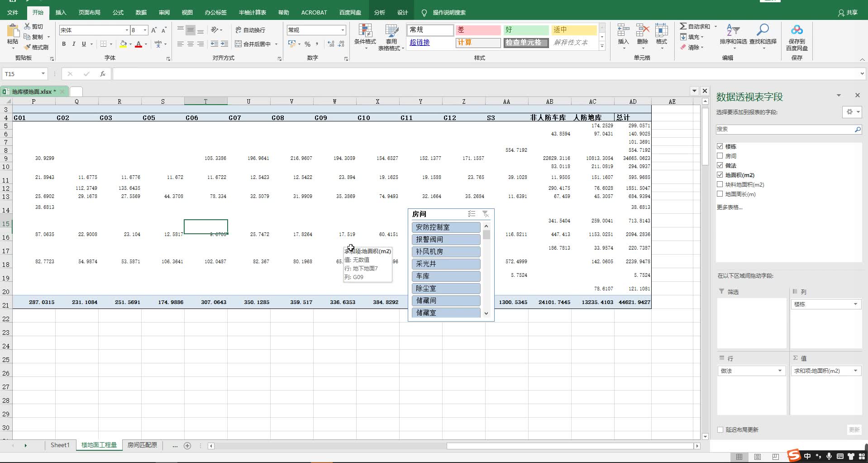Viewport: 868px width, 463px height.
Task: Click Wrap Text (自动换行)
Action: click(250, 30)
